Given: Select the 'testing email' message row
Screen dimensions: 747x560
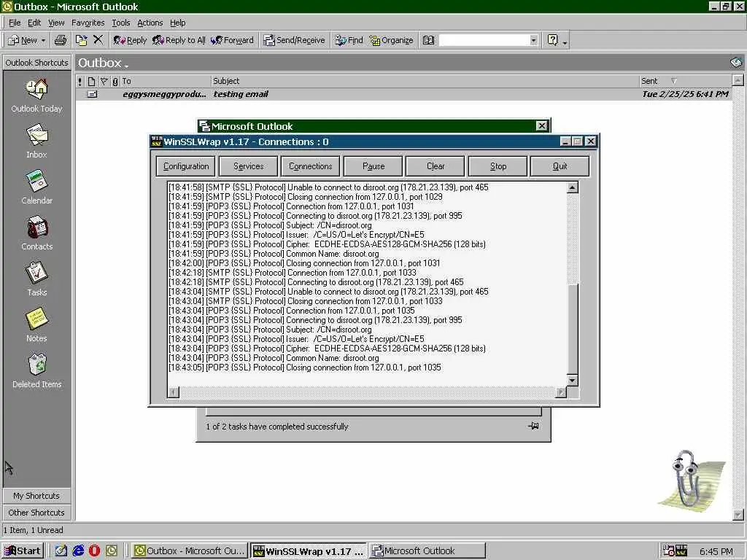Looking at the screenshot, I should pos(403,94).
